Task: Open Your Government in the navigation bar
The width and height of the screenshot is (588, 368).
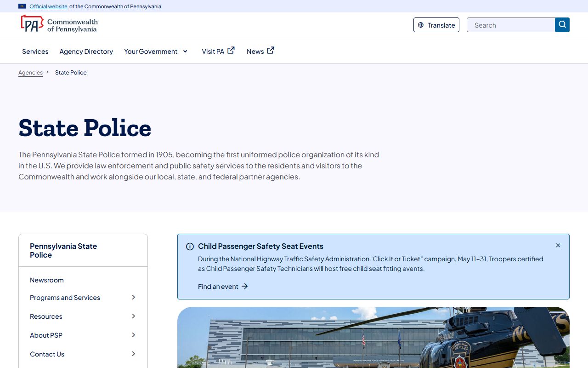Action: (151, 52)
